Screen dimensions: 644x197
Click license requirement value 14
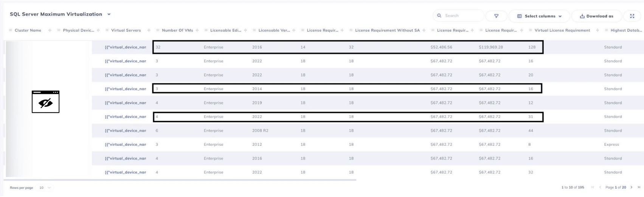click(303, 47)
